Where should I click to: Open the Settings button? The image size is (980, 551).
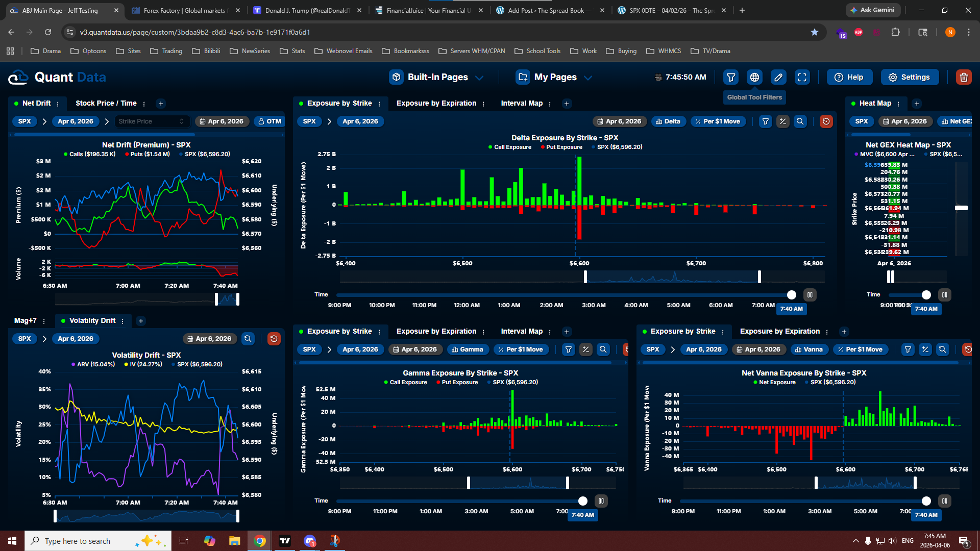click(x=910, y=78)
